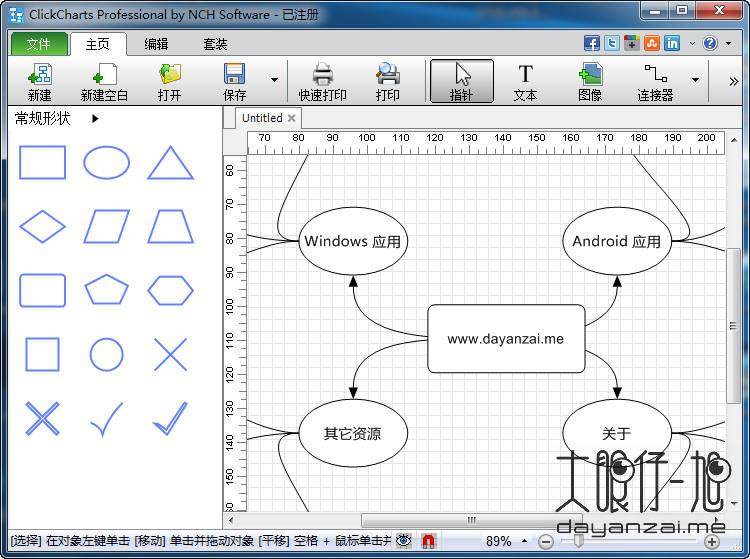The image size is (750, 559).
Task: Click the 新建 (New) flowchart icon
Action: click(x=40, y=82)
